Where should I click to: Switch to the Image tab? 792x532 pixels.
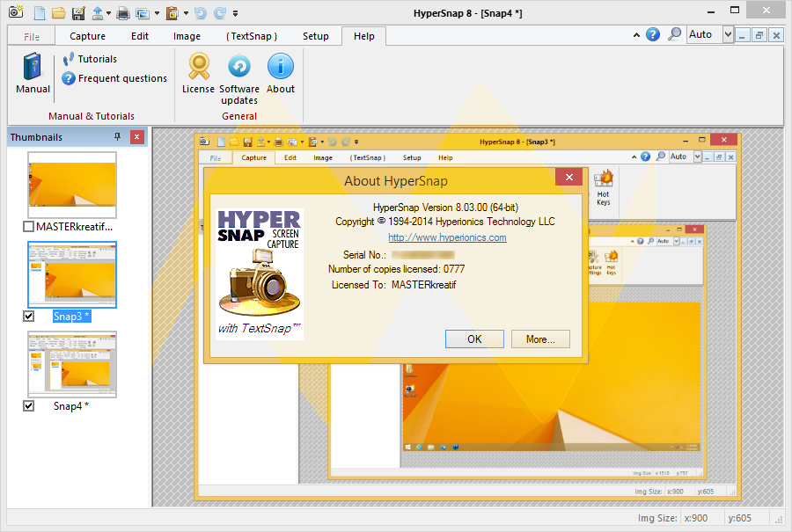[x=187, y=36]
